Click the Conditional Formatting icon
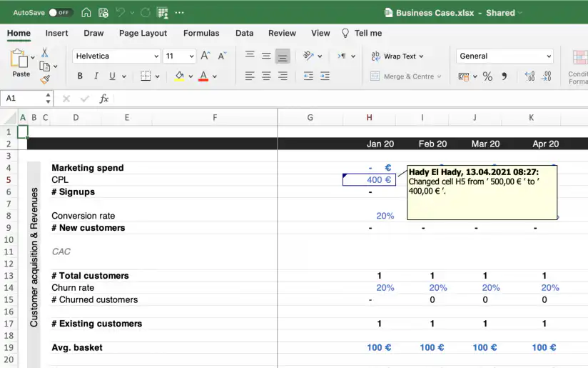This screenshot has width=588, height=368. [x=579, y=58]
